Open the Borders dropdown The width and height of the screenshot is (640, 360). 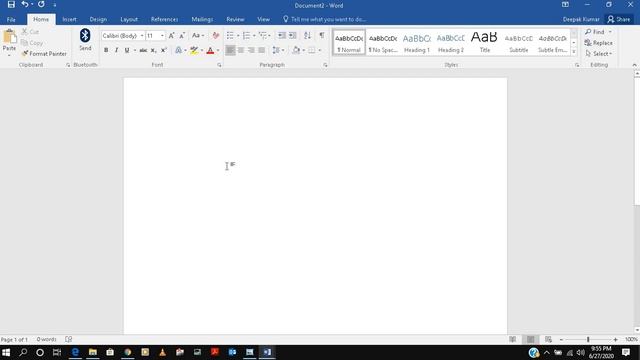pos(319,50)
